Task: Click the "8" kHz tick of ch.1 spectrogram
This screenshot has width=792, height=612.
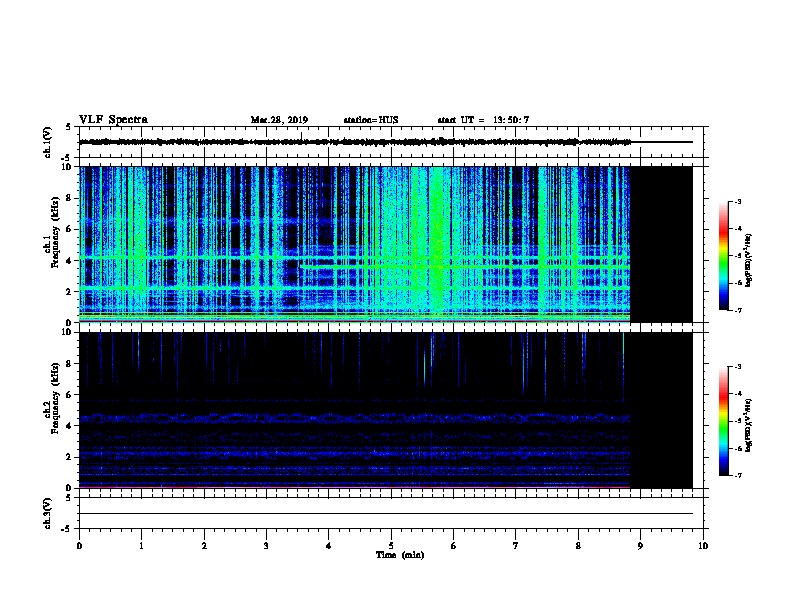Action: point(70,198)
